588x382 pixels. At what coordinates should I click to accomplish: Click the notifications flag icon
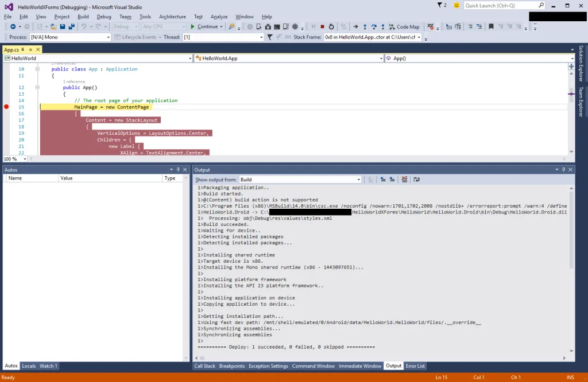(440, 5)
